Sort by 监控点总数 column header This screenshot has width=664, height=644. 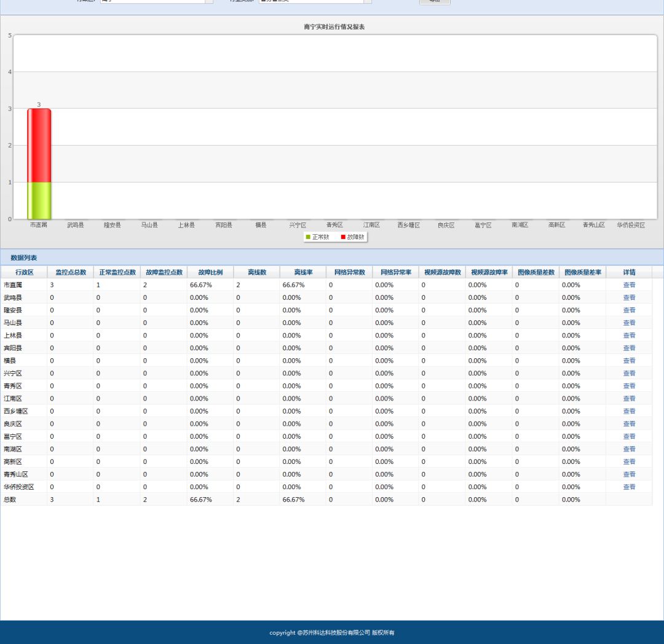pyautogui.click(x=71, y=272)
